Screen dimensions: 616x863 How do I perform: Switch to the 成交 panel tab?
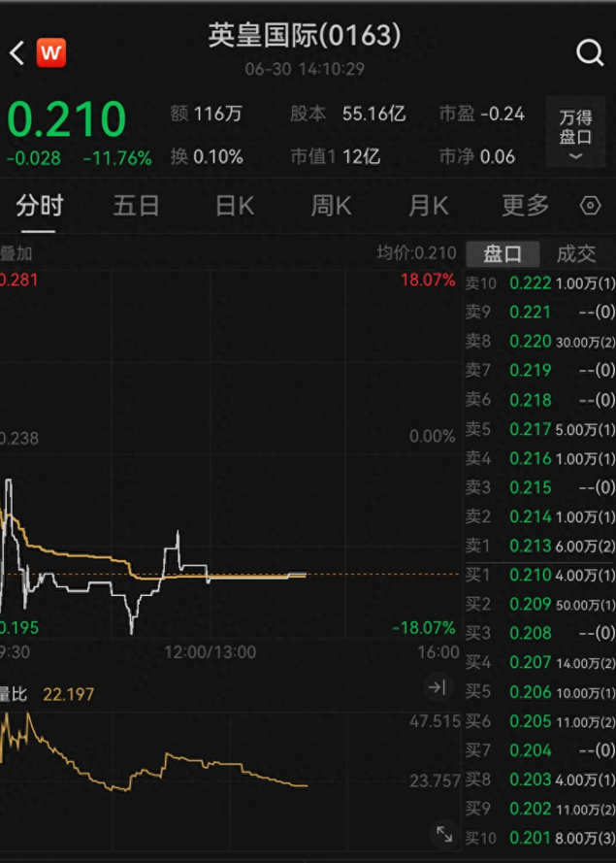coord(576,253)
